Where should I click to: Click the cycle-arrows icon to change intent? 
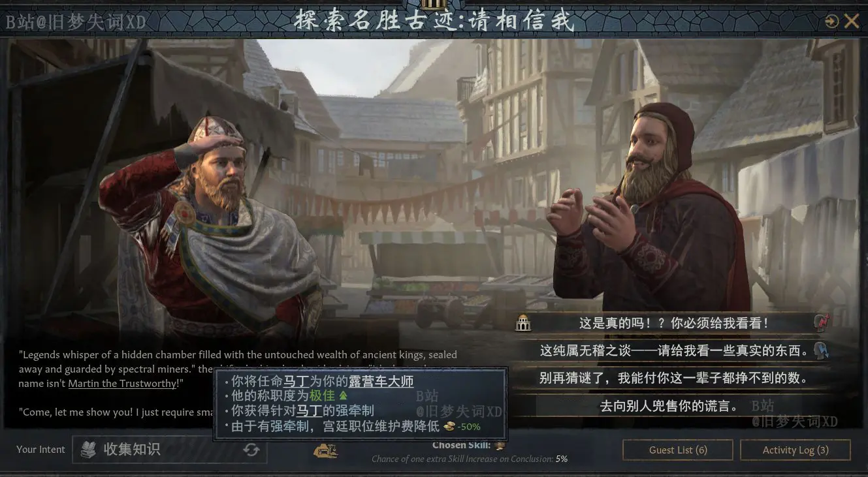coord(251,449)
